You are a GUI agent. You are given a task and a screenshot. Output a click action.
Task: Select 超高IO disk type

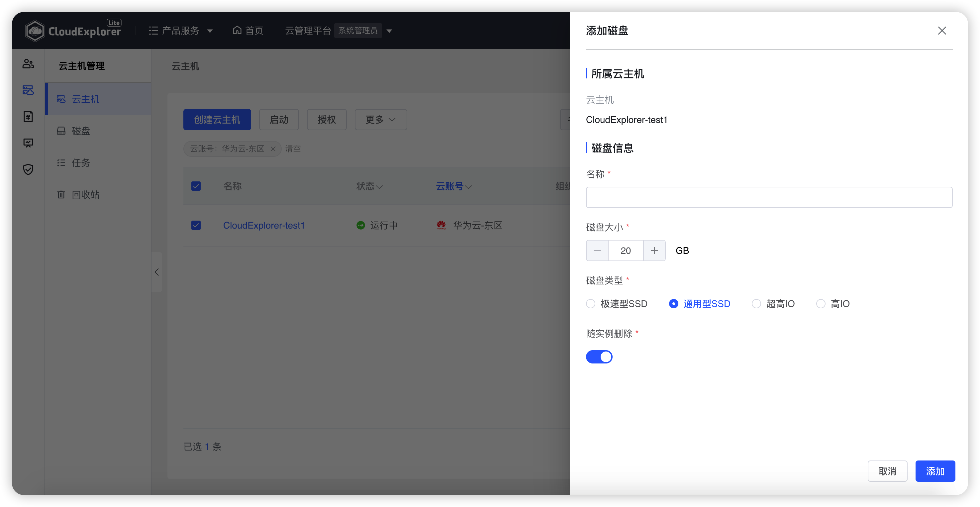point(773,304)
